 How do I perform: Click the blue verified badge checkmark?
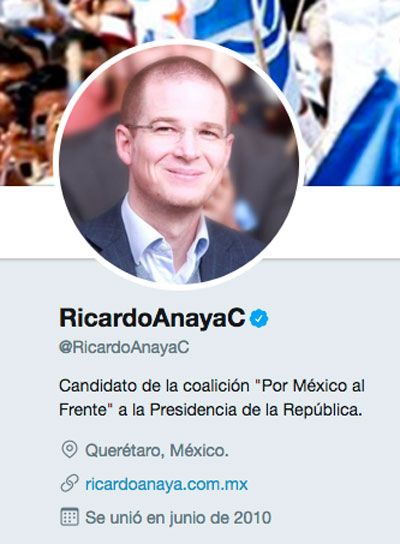pos(259,318)
